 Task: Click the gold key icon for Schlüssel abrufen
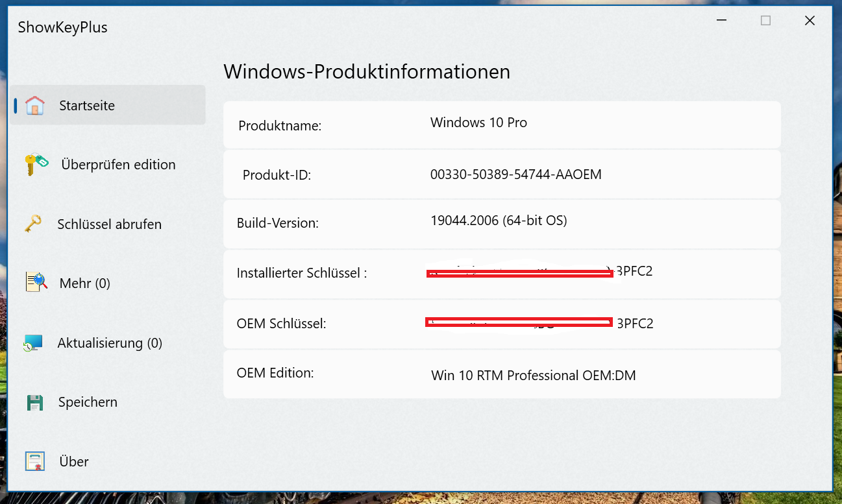point(32,224)
